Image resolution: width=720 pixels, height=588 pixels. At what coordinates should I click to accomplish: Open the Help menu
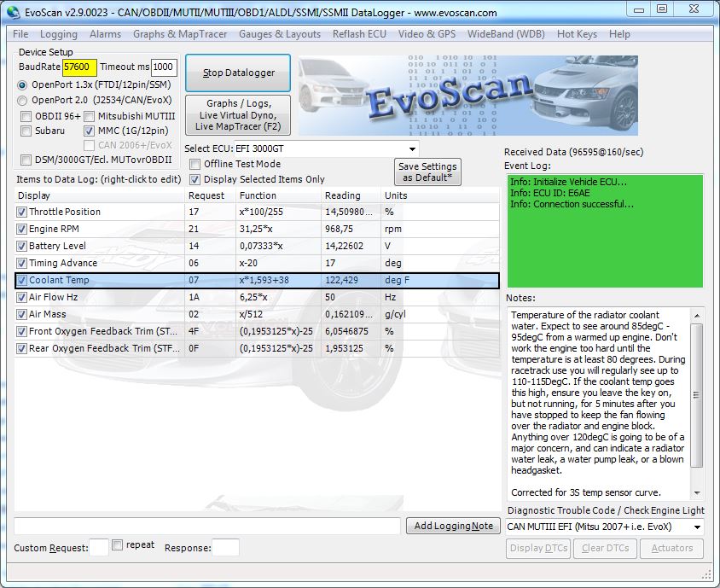coord(619,34)
